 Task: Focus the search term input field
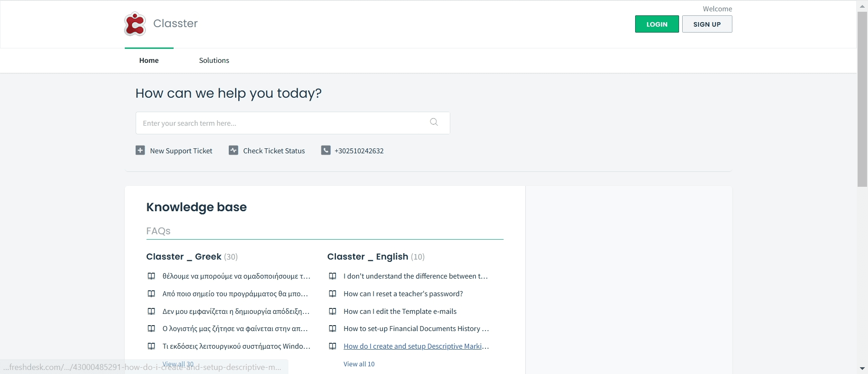[292, 123]
